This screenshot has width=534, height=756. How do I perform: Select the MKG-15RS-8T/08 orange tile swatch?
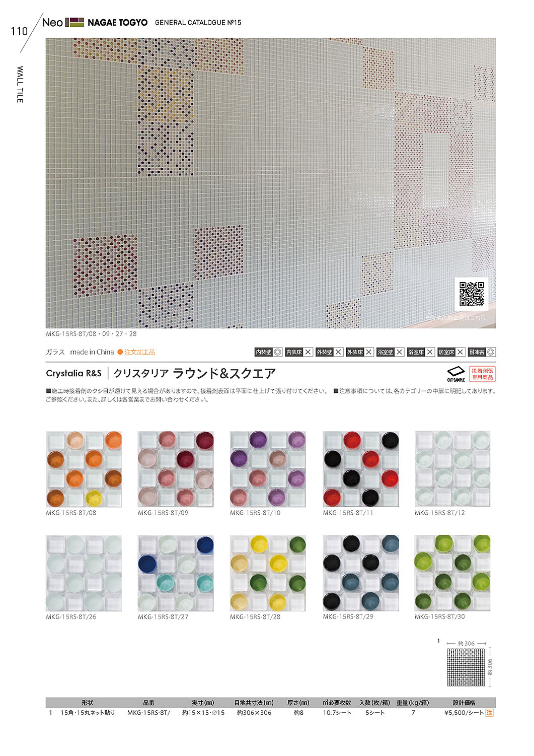[x=84, y=469]
